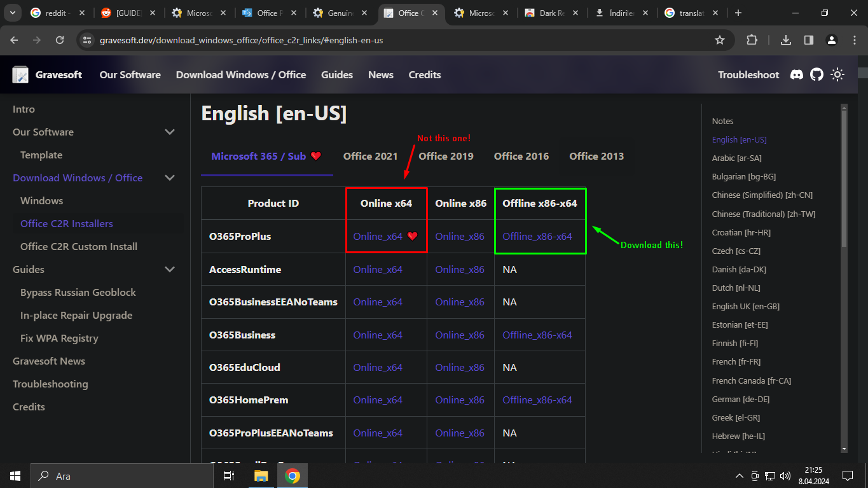Open News in top navigation
This screenshot has height=488, width=868.
(x=381, y=74)
